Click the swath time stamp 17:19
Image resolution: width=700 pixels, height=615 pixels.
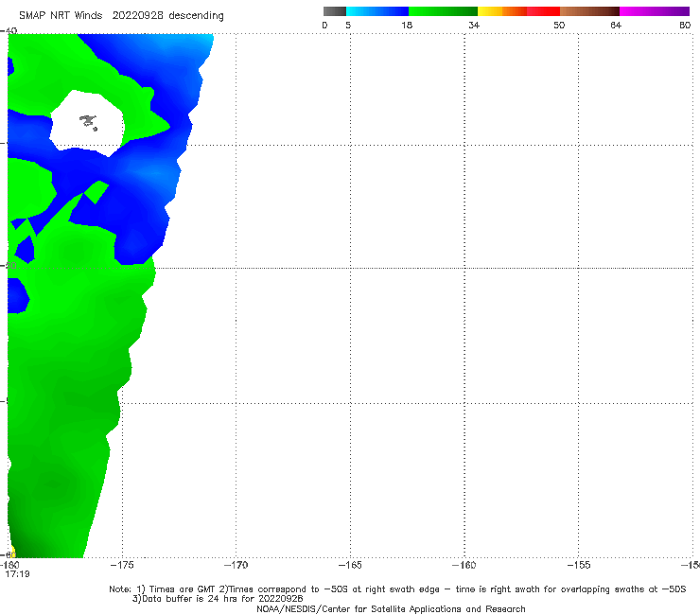17,574
